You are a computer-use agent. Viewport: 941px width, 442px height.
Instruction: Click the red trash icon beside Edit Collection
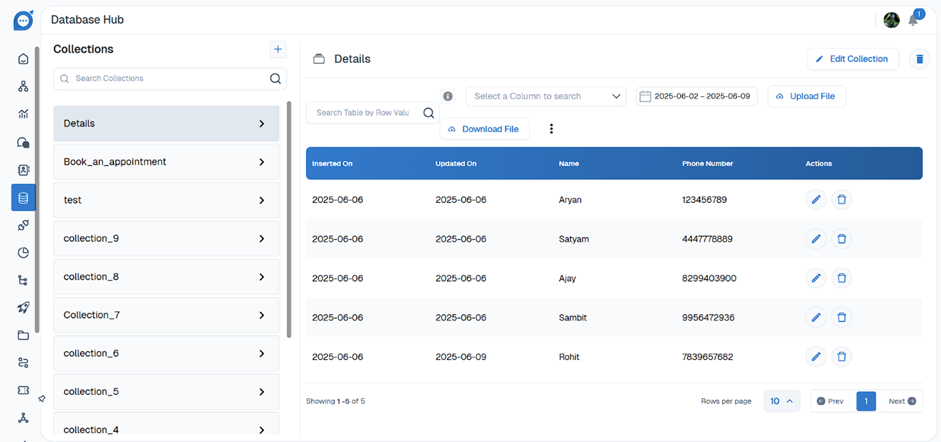919,59
